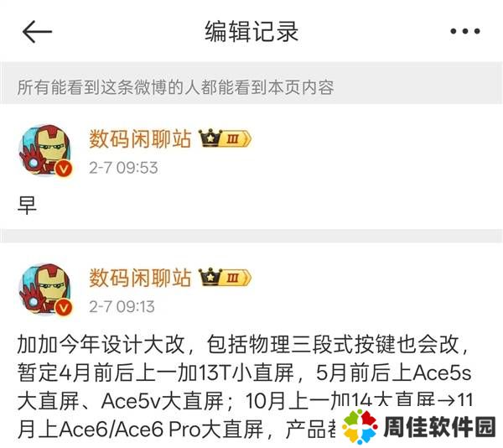Select the 2-7 09:53 timestamp
The height and width of the screenshot is (448, 503).
(123, 168)
